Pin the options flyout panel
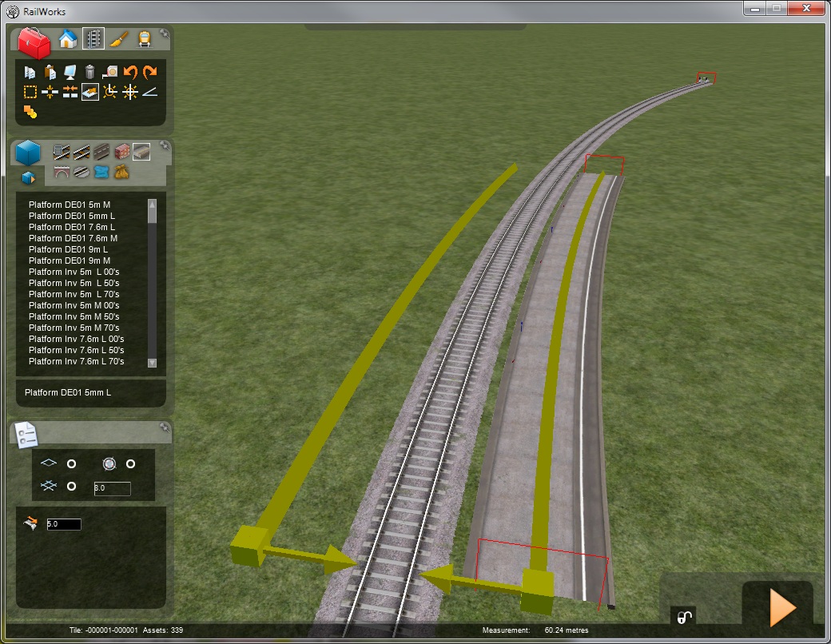The height and width of the screenshot is (644, 831). (165, 427)
